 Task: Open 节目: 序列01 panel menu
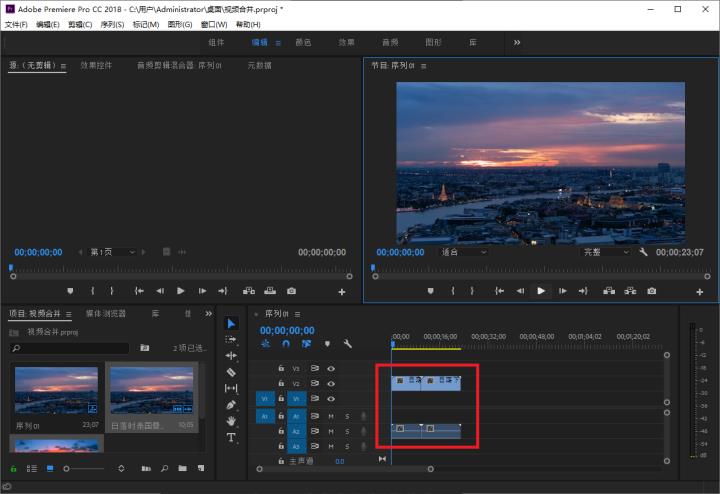coord(423,66)
